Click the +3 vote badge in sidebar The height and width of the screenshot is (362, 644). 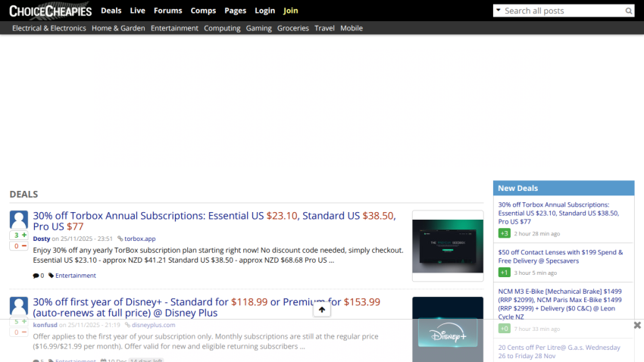tap(504, 233)
